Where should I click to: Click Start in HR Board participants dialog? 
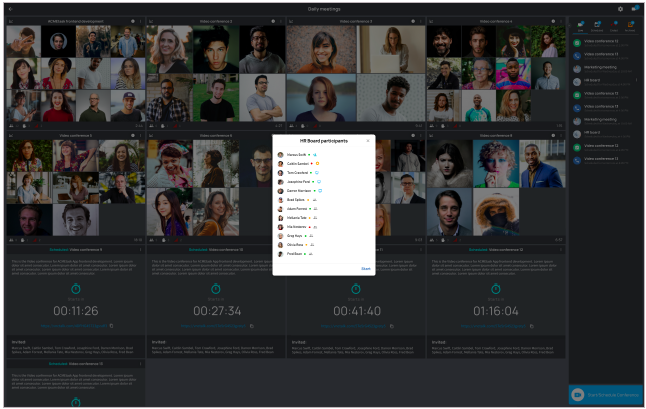pos(365,269)
